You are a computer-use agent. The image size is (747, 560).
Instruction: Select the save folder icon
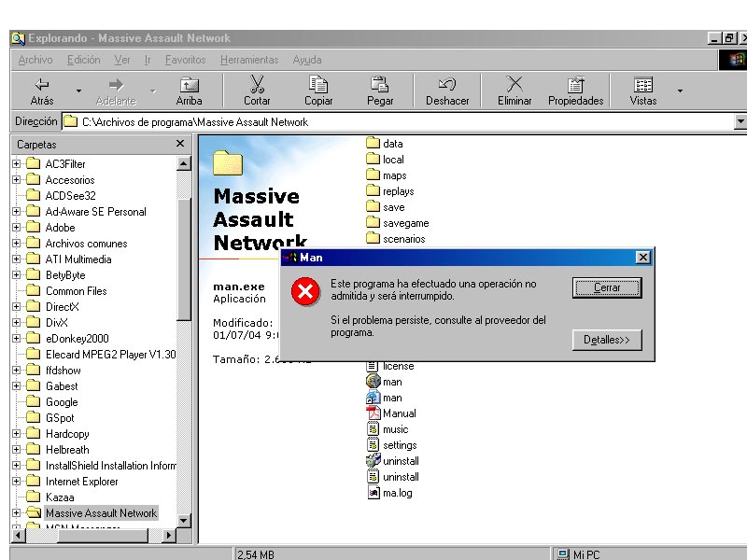click(373, 207)
